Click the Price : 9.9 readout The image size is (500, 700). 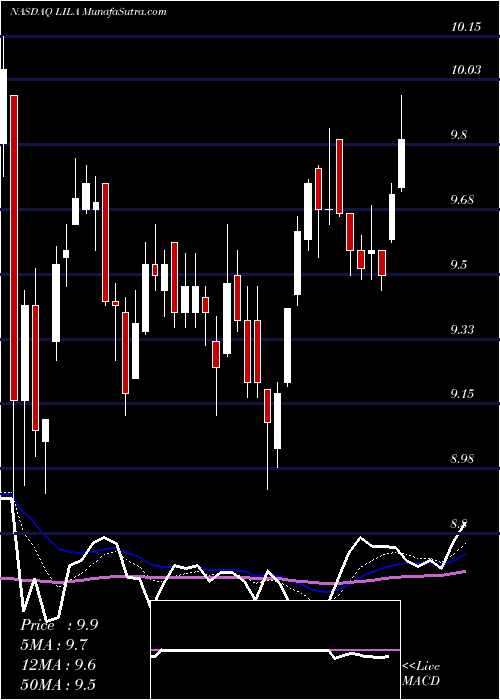pyautogui.click(x=59, y=625)
